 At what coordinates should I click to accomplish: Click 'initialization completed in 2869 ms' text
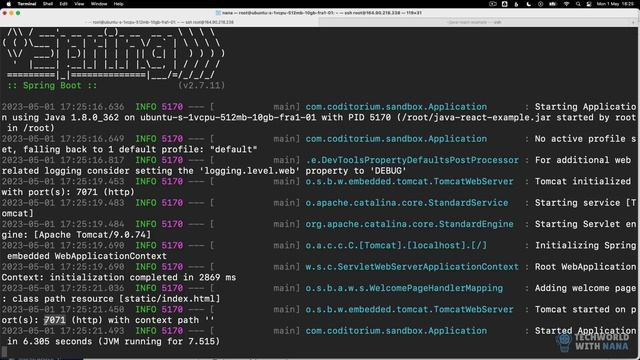(x=143, y=277)
